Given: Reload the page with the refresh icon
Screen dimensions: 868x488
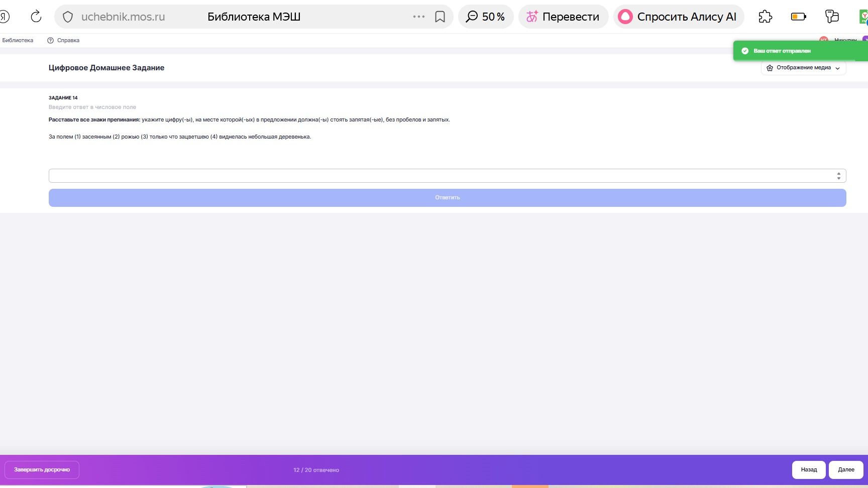Looking at the screenshot, I should (x=36, y=17).
